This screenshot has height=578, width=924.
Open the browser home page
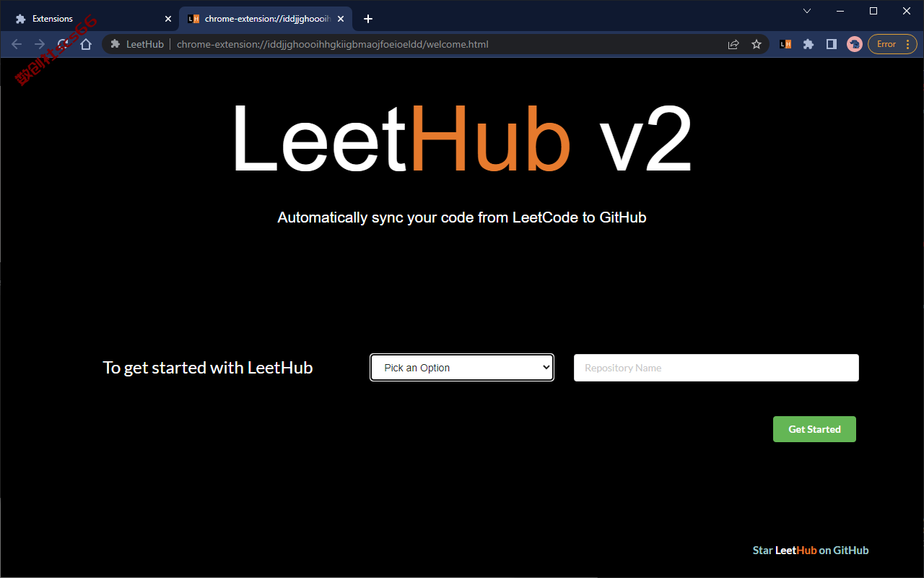(86, 44)
